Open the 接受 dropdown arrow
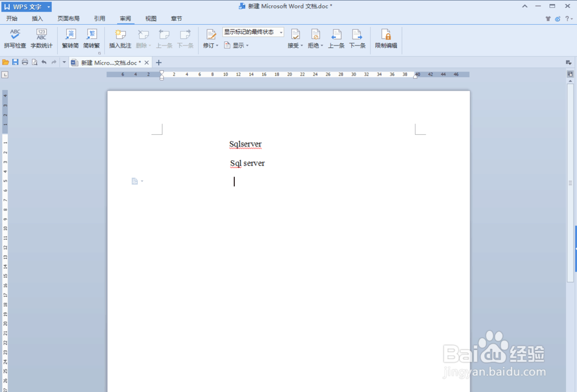Viewport: 577px width, 392px height. point(301,46)
